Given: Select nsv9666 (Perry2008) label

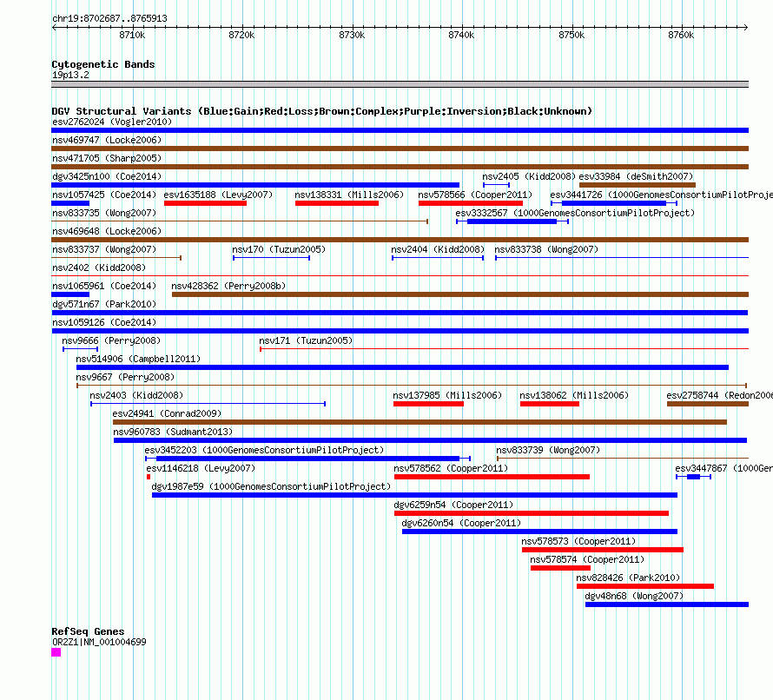Looking at the screenshot, I should coord(111,340).
